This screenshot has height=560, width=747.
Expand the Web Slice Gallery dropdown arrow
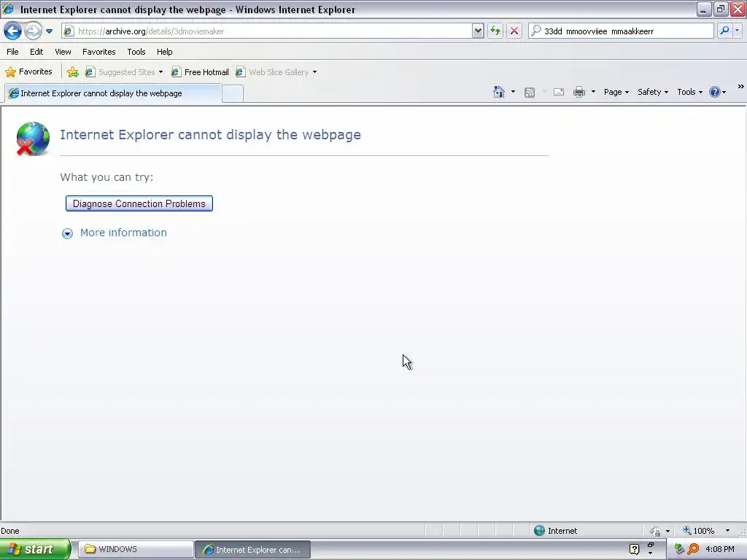(x=314, y=72)
